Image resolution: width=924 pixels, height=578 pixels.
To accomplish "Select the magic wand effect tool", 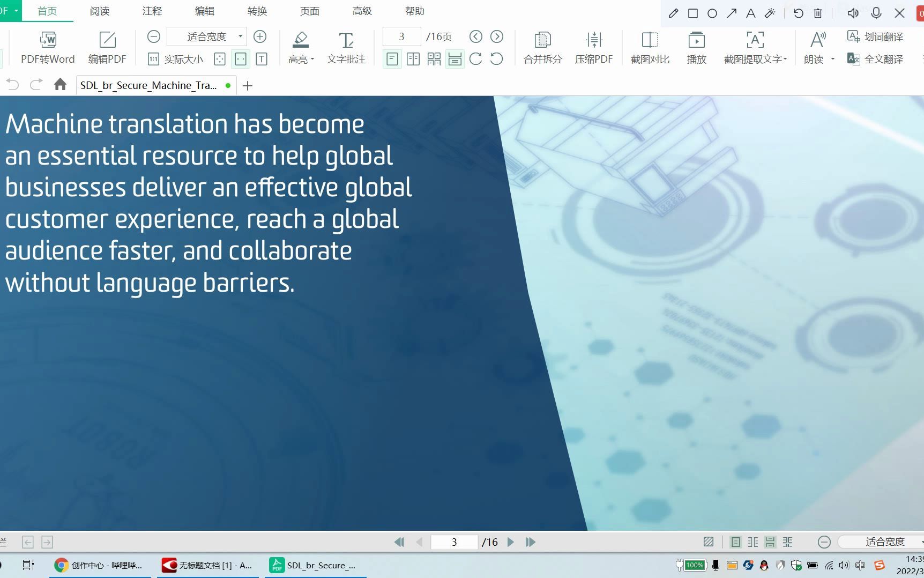I will 770,13.
